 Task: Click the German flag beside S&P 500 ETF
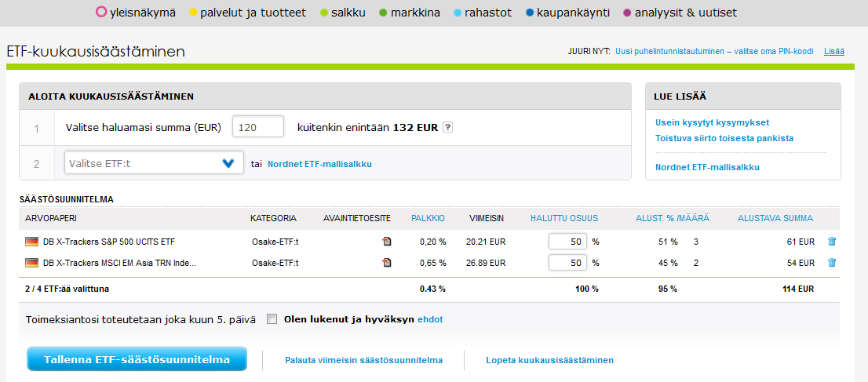[31, 242]
